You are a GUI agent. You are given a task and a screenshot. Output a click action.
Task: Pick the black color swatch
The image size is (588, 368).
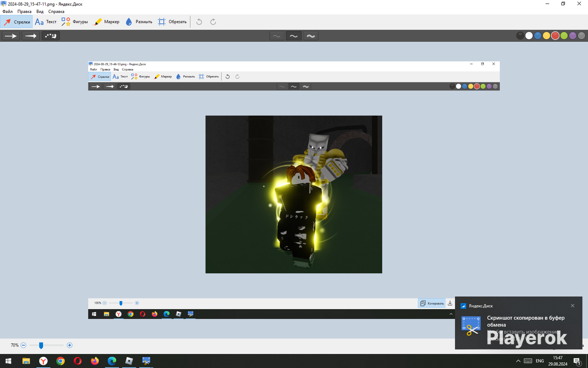pos(520,36)
